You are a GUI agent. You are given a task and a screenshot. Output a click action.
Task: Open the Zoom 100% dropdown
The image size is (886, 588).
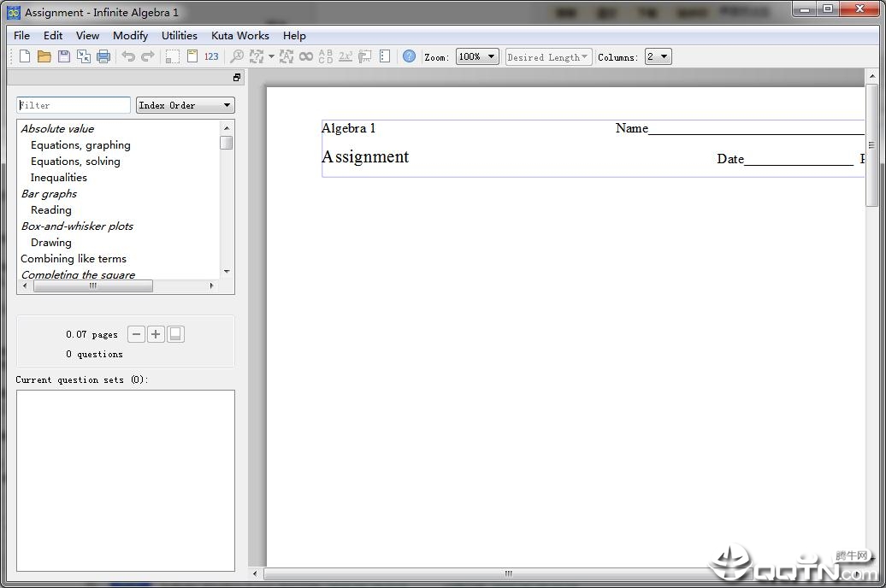tap(477, 56)
